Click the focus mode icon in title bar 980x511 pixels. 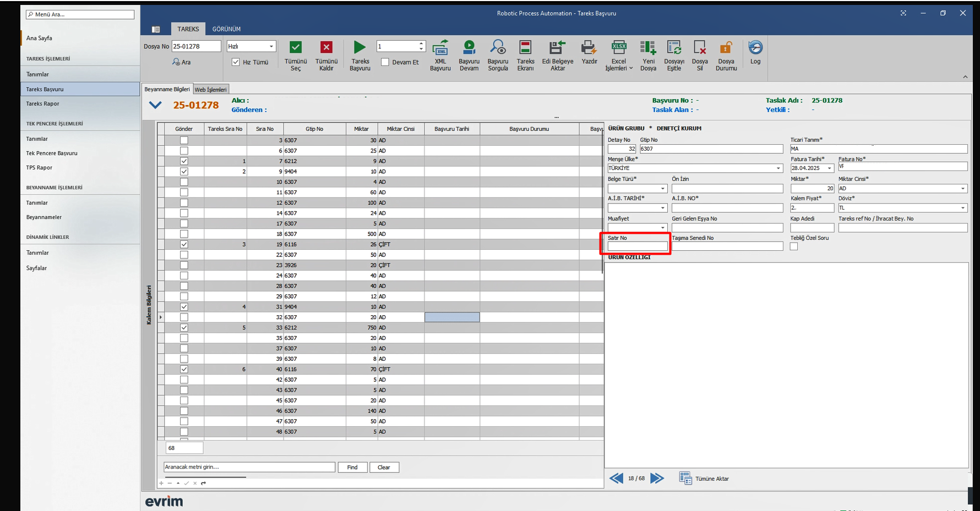click(903, 13)
